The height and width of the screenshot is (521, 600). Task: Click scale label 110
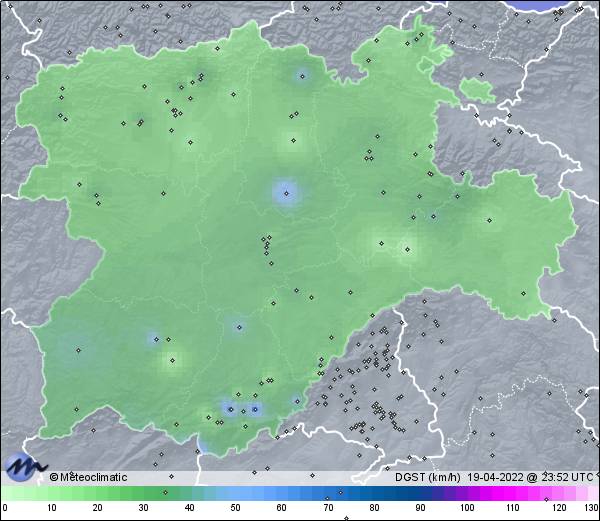(x=513, y=508)
